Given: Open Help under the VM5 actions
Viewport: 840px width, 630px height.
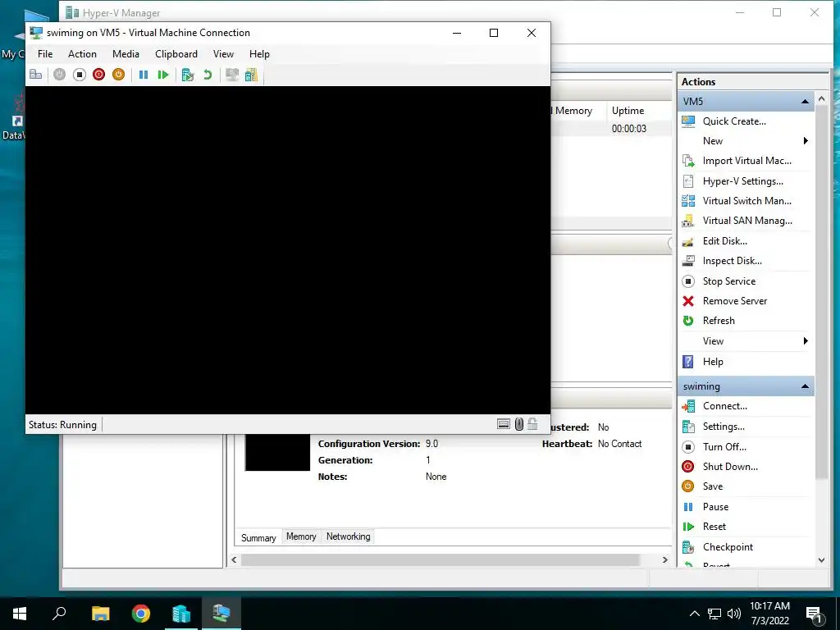Looking at the screenshot, I should point(713,362).
